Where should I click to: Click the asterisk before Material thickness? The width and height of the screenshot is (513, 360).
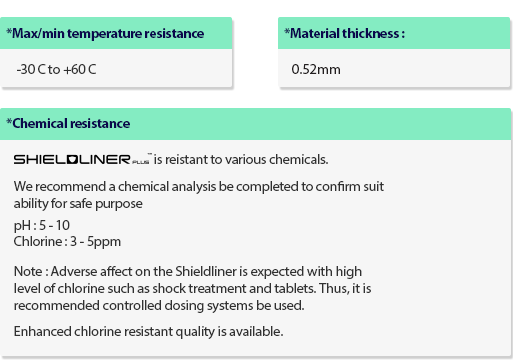(287, 31)
